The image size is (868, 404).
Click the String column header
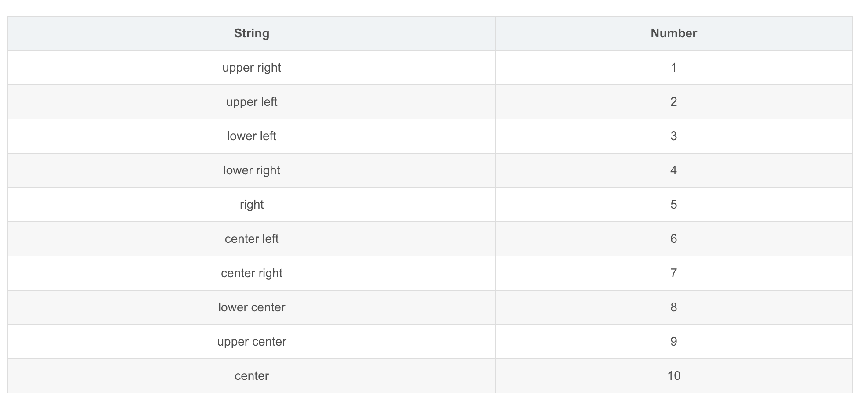(251, 33)
